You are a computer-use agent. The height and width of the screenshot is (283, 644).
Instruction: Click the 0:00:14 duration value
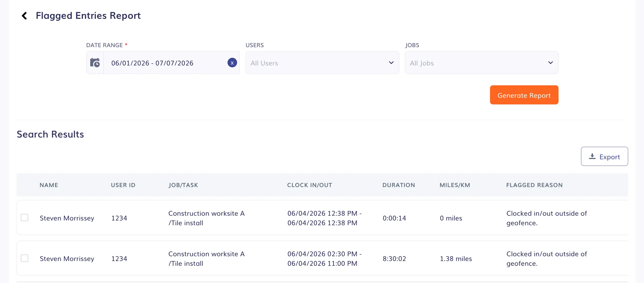tap(394, 218)
